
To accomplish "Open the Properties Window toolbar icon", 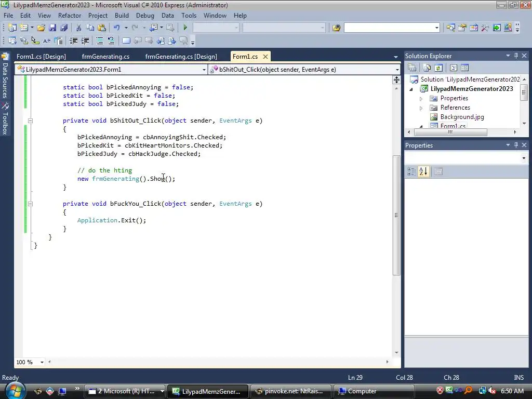I will click(x=462, y=28).
